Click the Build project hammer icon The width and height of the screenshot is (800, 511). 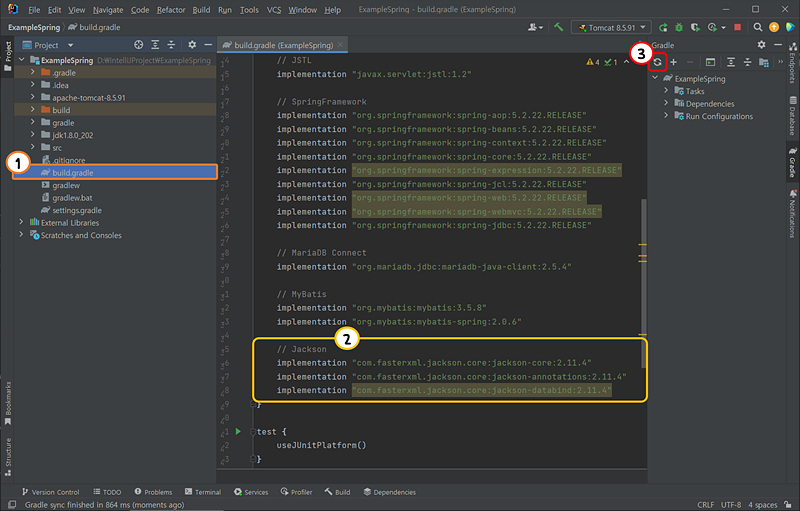point(558,27)
